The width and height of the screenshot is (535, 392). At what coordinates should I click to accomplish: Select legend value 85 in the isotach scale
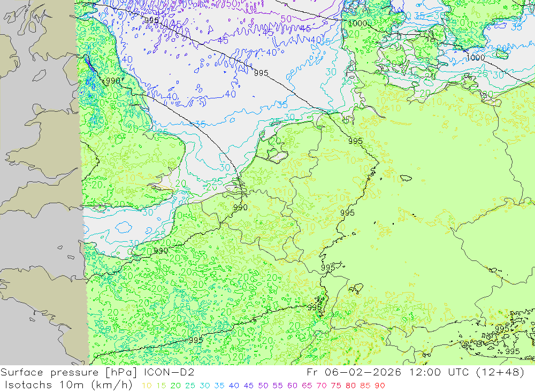[x=365, y=386]
